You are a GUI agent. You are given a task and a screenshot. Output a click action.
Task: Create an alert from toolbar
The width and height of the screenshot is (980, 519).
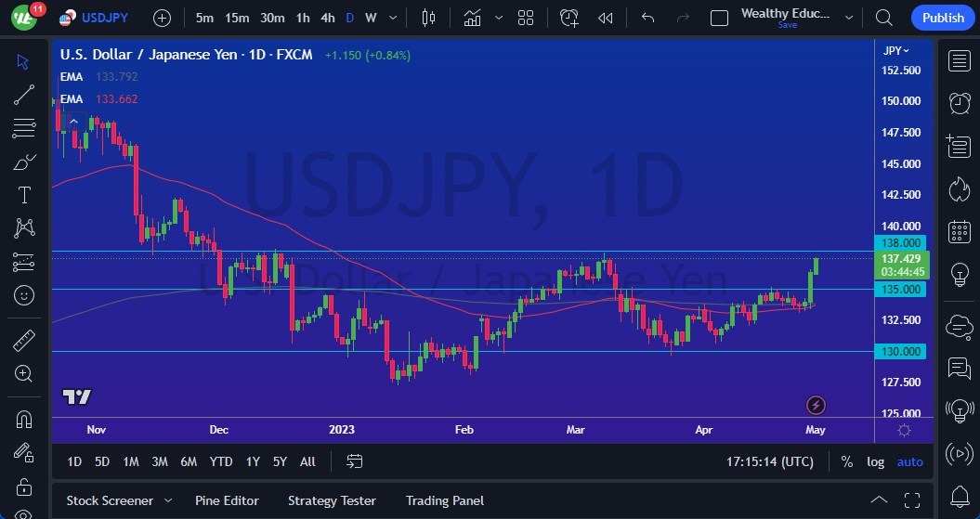[x=569, y=19]
